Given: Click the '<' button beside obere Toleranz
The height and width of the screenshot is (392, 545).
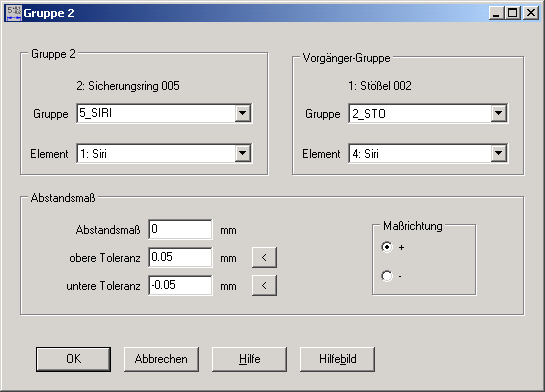Looking at the screenshot, I should [x=264, y=258].
